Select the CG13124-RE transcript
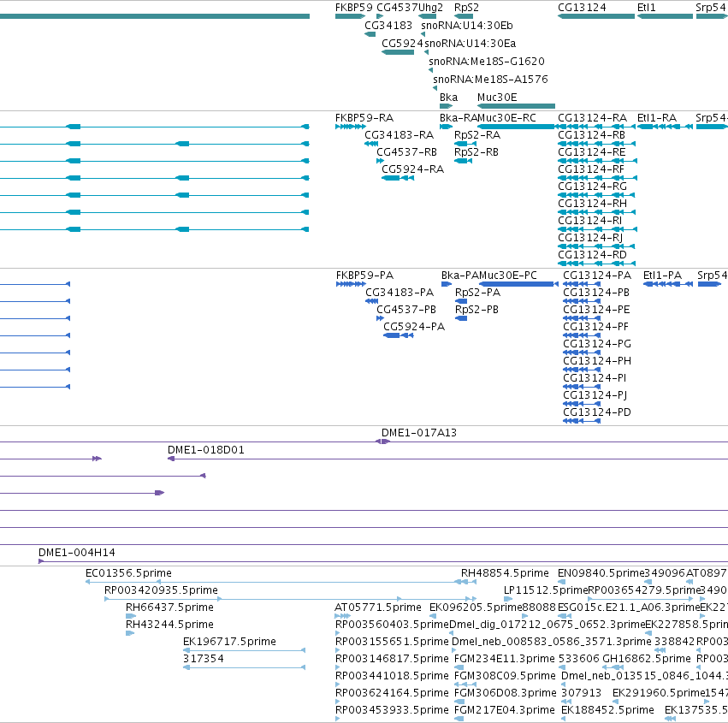Image resolution: width=728 pixels, height=723 pixels. [x=597, y=161]
